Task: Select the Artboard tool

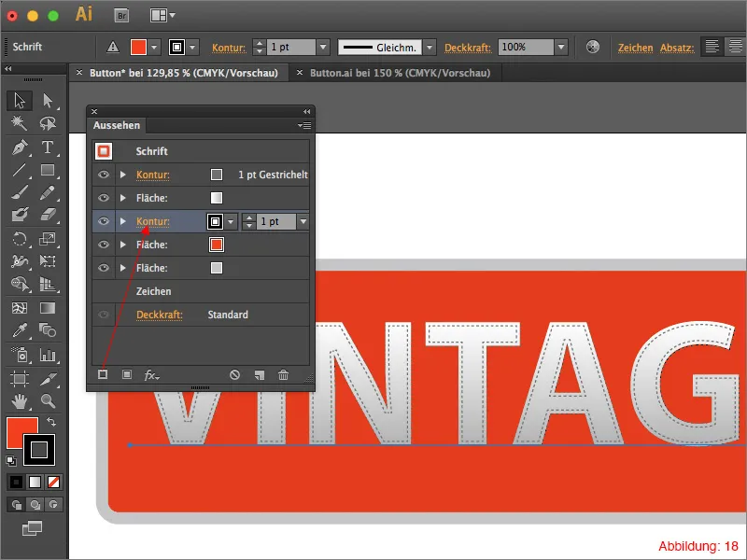Action: click(20, 379)
